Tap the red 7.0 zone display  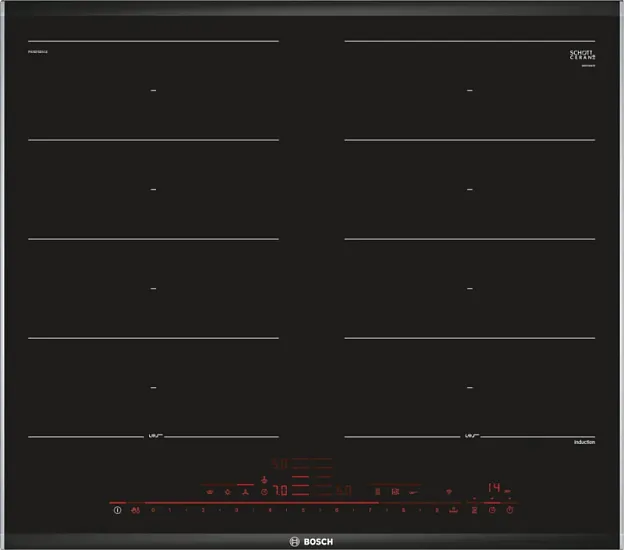(x=280, y=491)
